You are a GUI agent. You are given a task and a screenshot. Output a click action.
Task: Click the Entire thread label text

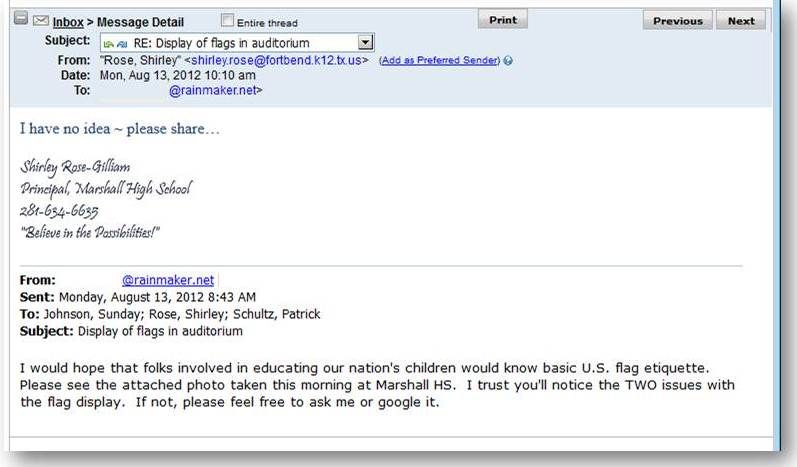click(267, 23)
